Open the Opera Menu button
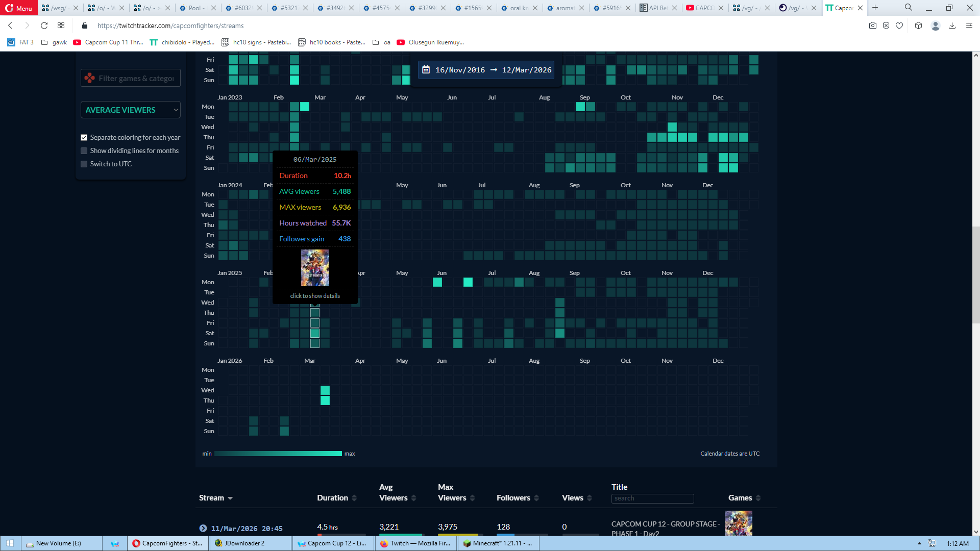 point(19,8)
